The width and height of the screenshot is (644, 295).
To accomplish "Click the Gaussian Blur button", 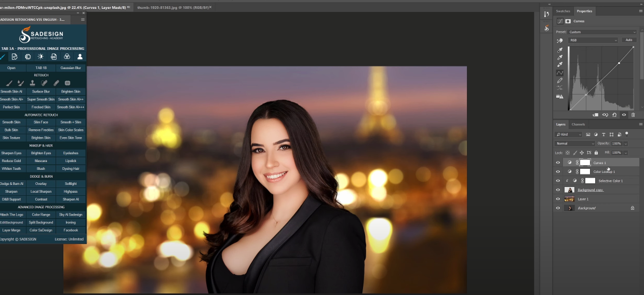I will (71, 68).
